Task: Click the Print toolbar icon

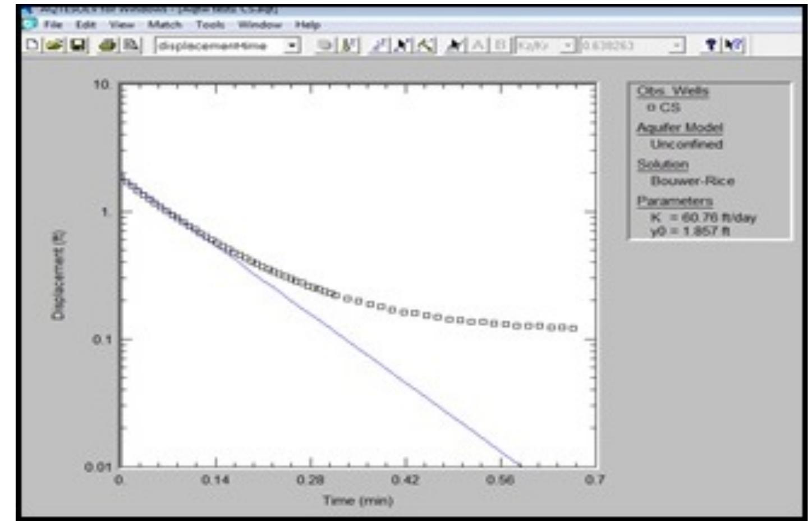Action: 108,45
